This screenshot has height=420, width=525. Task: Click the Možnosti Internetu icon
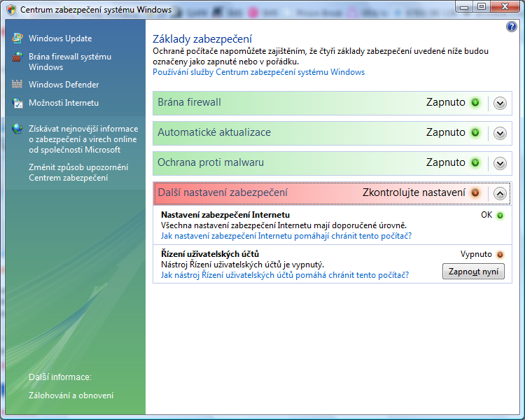coord(17,103)
